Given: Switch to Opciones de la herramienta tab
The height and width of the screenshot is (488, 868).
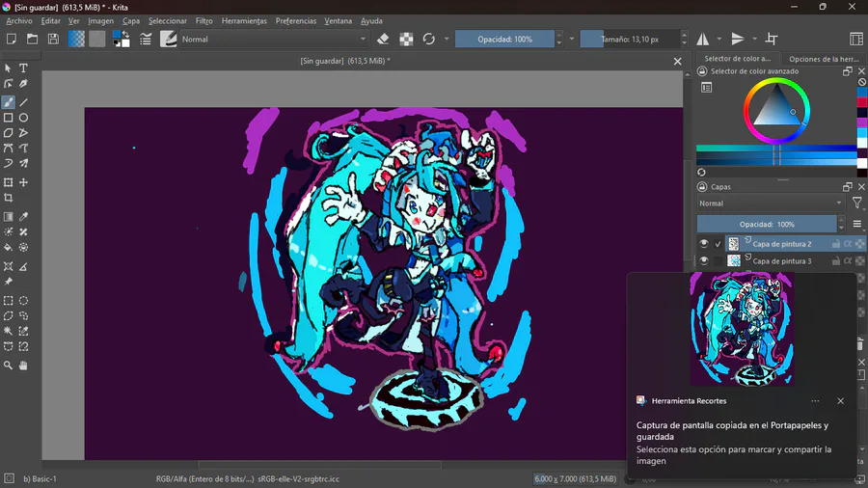Looking at the screenshot, I should 824,59.
